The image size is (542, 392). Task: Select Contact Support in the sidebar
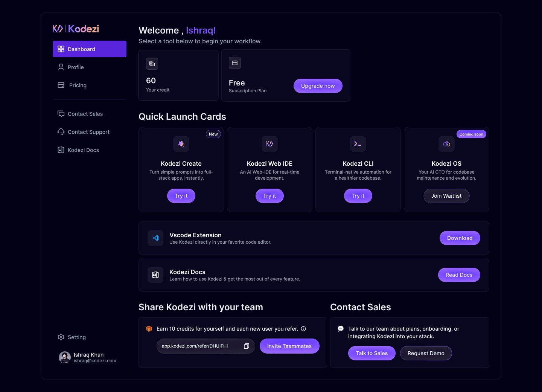pos(88,132)
